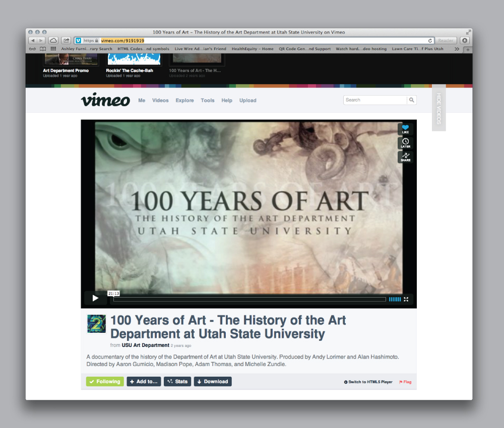Play the 100 Years of Art video
Image resolution: width=504 pixels, height=428 pixels.
(x=95, y=298)
